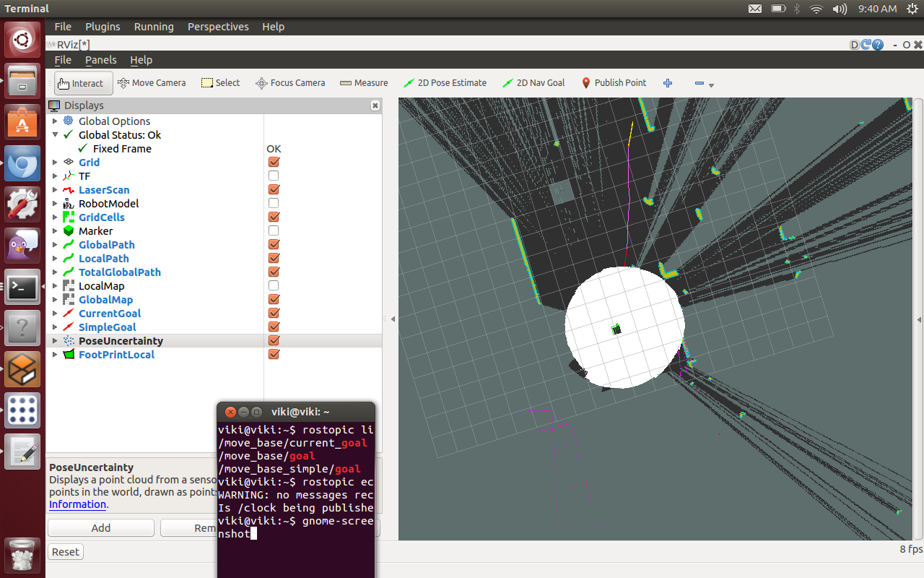
Task: Activate the 2D Pose Estimate tool
Action: pyautogui.click(x=445, y=83)
